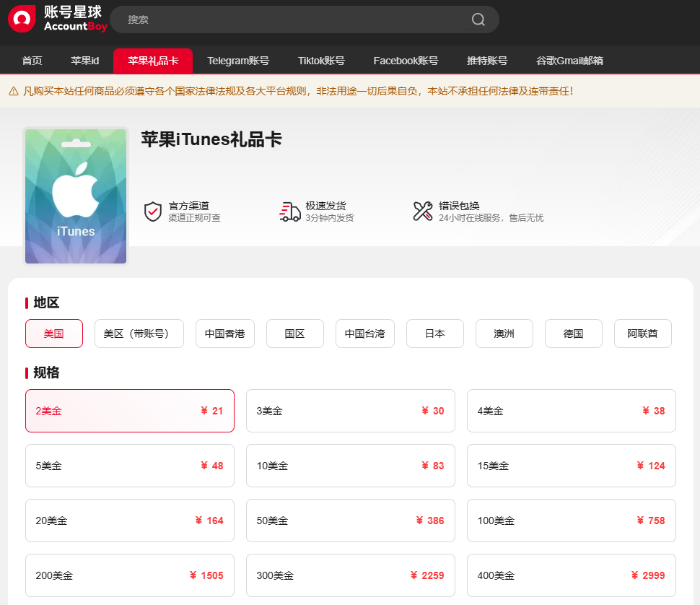Choose 澳洲 region
This screenshot has height=605, width=700.
pyautogui.click(x=504, y=334)
